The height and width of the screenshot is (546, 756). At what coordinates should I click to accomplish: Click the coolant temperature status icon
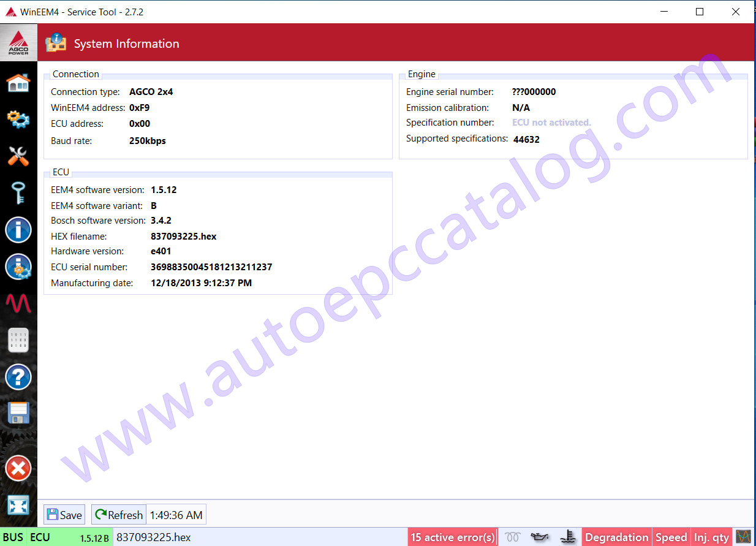[x=569, y=537]
